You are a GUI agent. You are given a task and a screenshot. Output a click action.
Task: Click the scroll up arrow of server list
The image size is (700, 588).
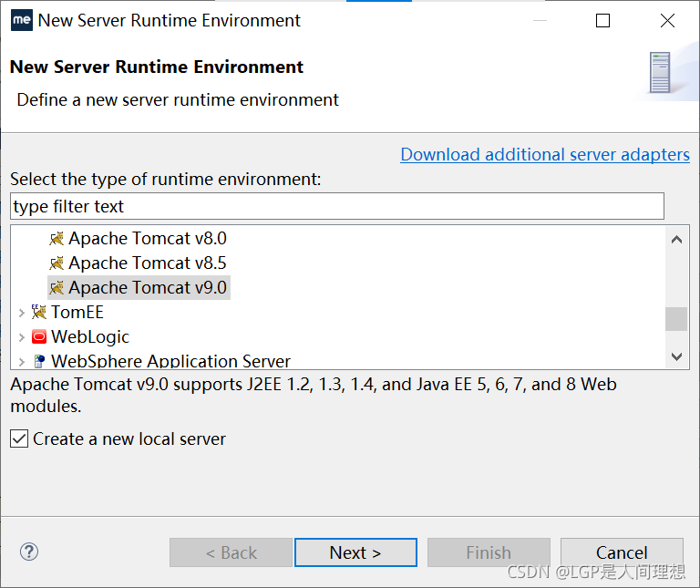point(676,240)
